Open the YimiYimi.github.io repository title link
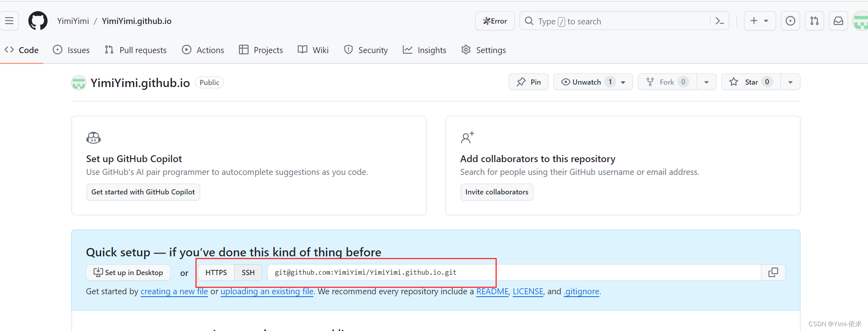The height and width of the screenshot is (331, 868). [x=140, y=83]
